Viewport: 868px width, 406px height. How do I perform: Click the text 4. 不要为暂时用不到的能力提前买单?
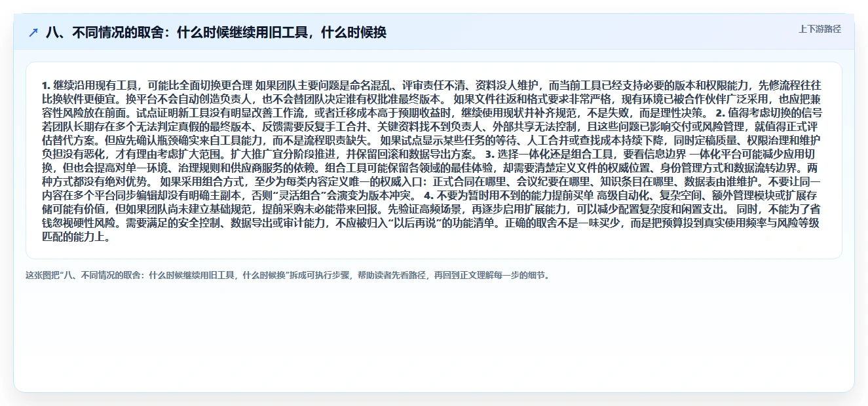pos(509,195)
